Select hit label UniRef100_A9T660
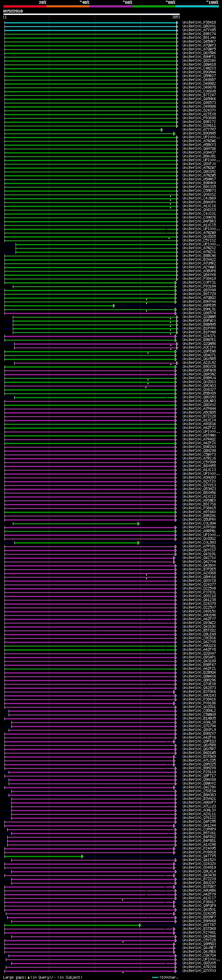Viewport: 222px width, 980px height. 199,512
